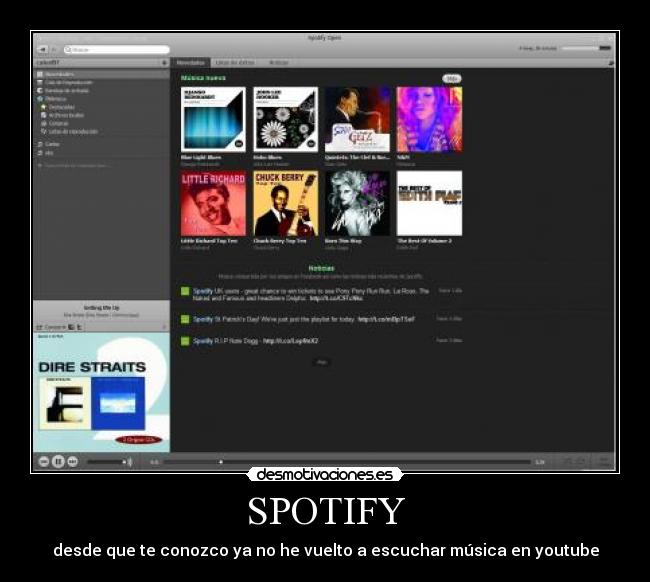Click the next track button
650x582 pixels.
coord(73,461)
